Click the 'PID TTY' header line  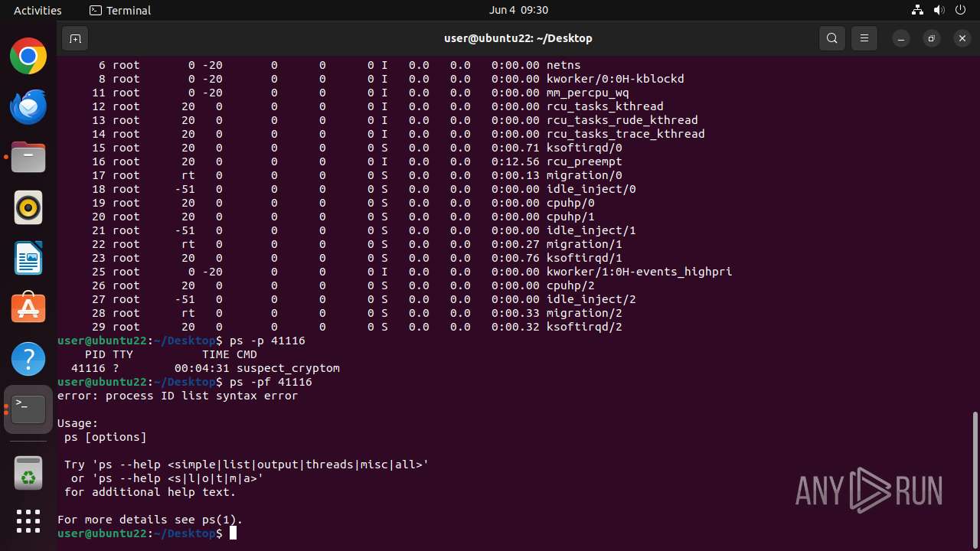171,354
